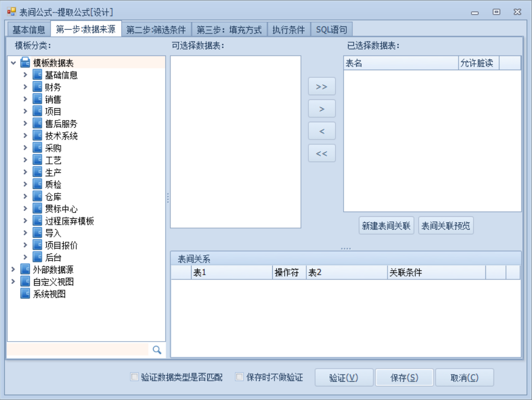Click the search magnifier icon below the tree
Screen dimensions: 532x400
tap(157, 350)
